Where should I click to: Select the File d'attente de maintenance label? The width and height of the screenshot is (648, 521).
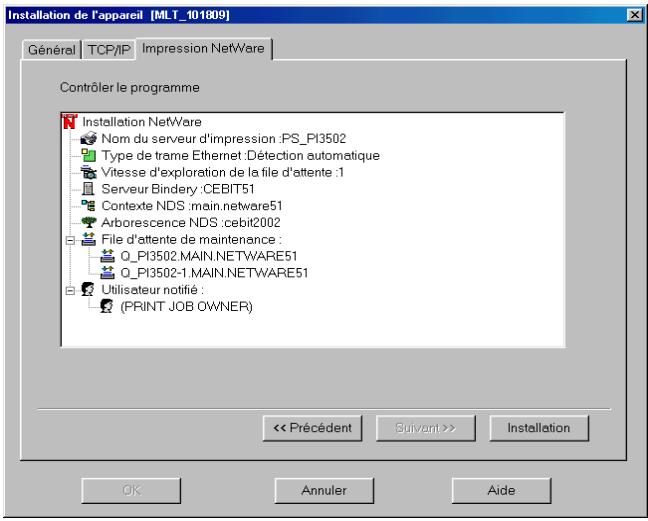(x=191, y=239)
